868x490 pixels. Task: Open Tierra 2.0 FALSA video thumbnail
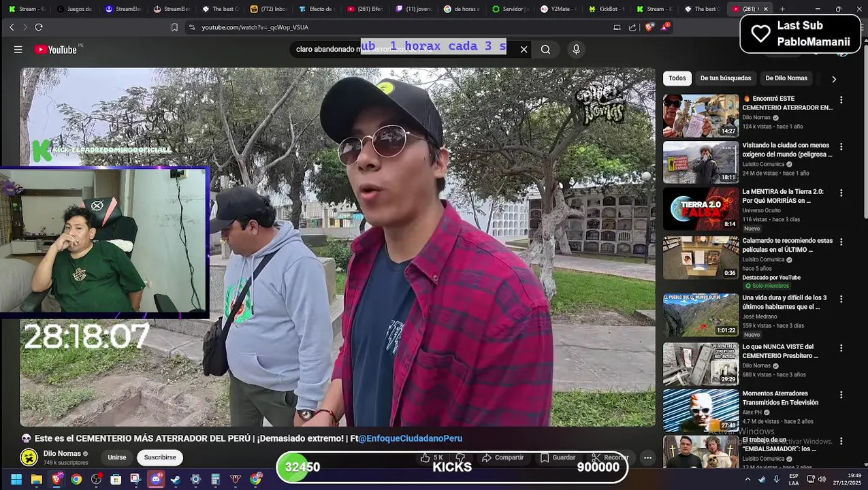[701, 209]
